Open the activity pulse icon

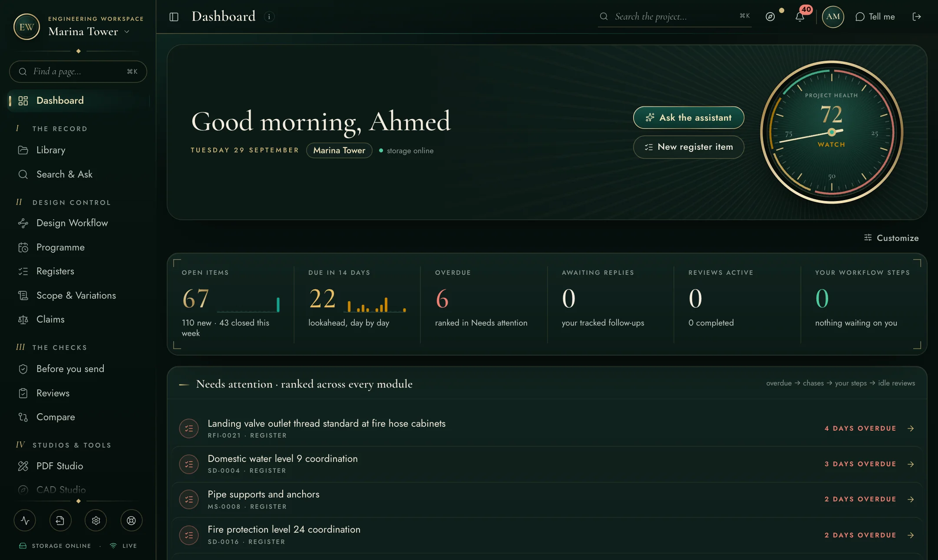25,520
